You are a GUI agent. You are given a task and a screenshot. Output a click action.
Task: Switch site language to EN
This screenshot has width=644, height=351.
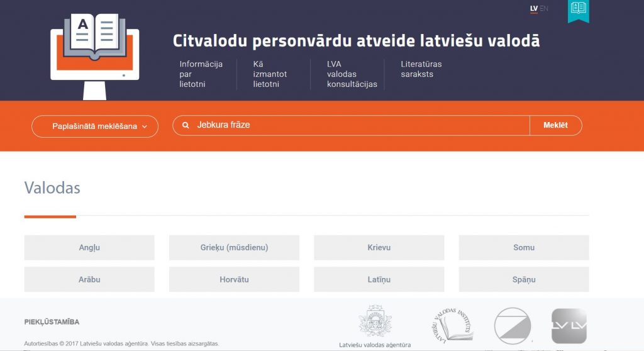coord(544,9)
